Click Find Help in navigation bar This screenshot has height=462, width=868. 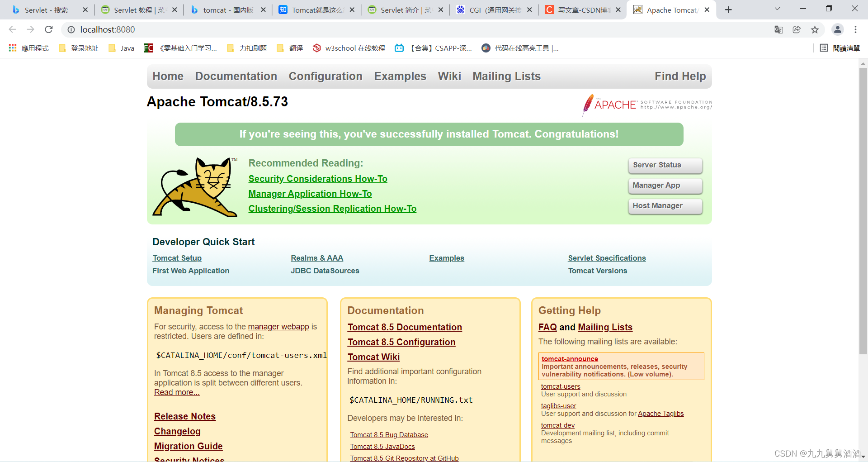680,76
